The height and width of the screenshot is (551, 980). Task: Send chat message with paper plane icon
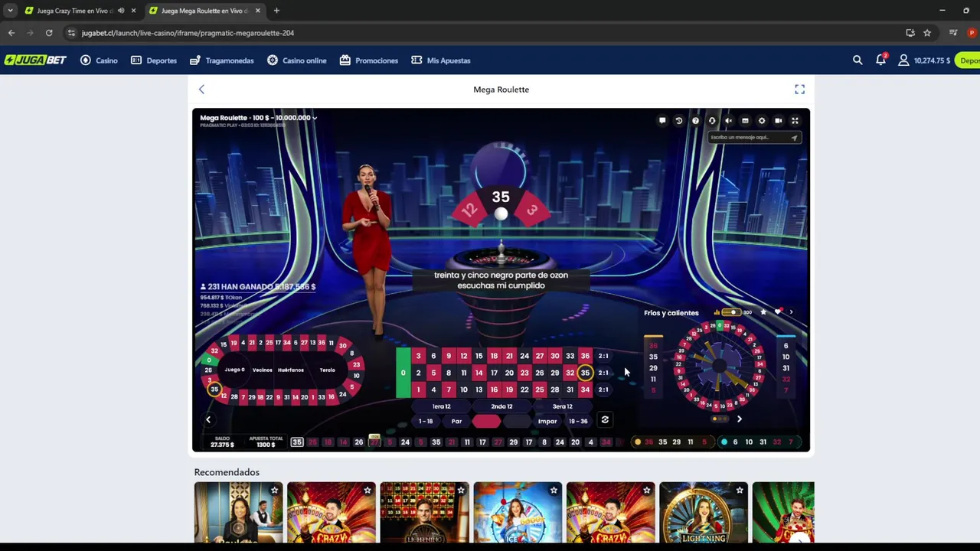pyautogui.click(x=794, y=138)
